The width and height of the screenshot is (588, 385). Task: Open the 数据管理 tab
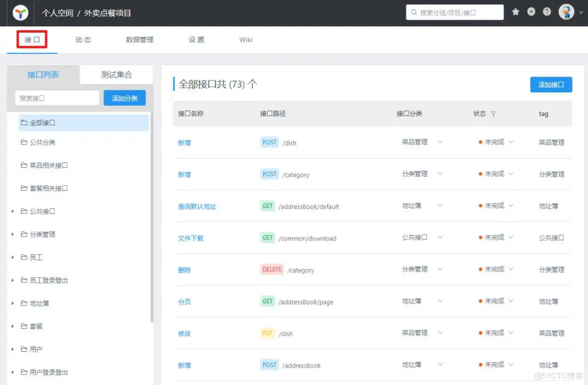(140, 40)
